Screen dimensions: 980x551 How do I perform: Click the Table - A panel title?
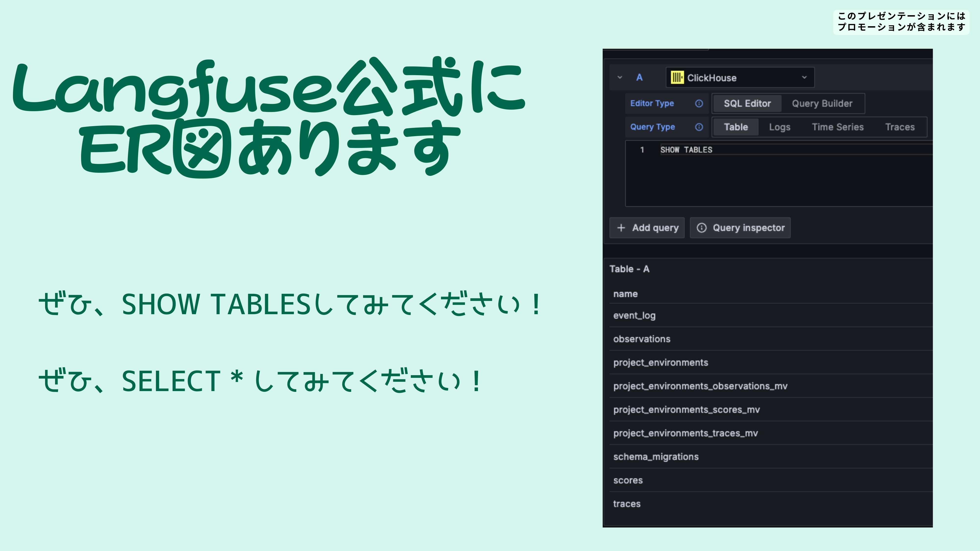click(629, 269)
